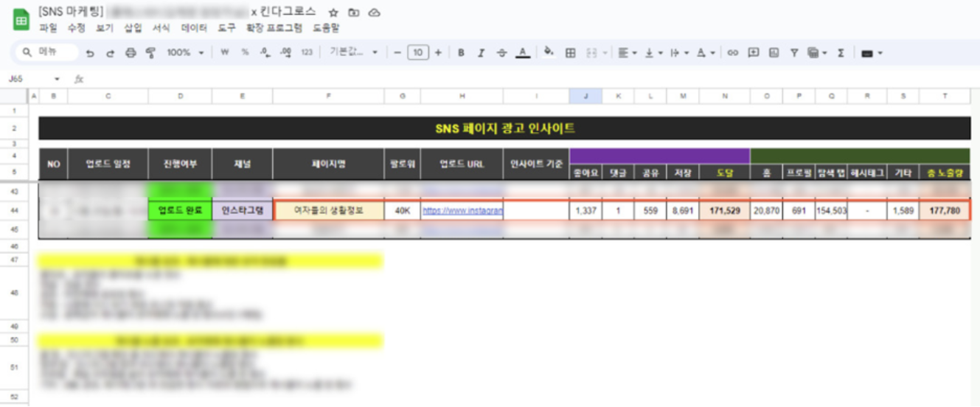Screen dimensions: 980x407
Task: Redo the last action
Action: (x=111, y=53)
